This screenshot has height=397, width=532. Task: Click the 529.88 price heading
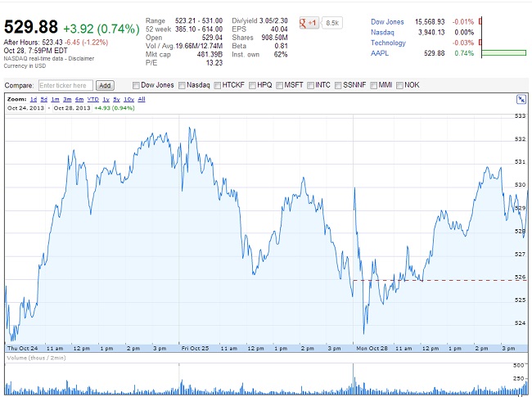(x=31, y=27)
